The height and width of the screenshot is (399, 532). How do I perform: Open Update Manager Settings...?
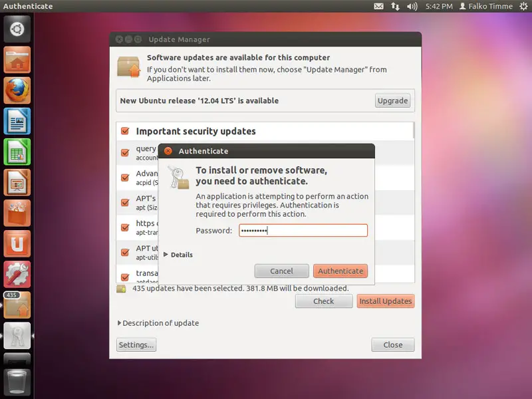click(x=136, y=344)
